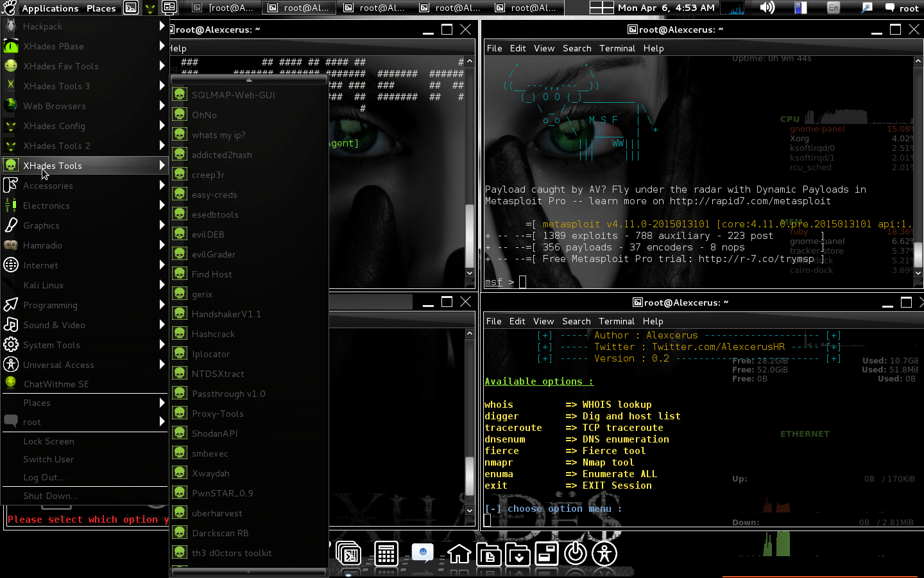Open the Places menu in the top panel

101,8
